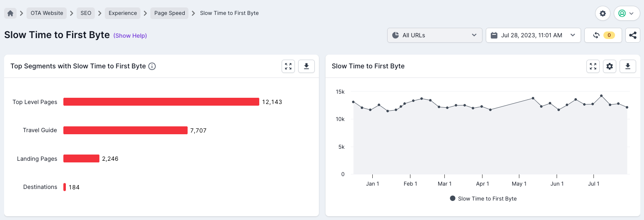Click the Top Segments with Slow Time to First Byte title
Image resolution: width=644 pixels, height=220 pixels.
click(78, 66)
